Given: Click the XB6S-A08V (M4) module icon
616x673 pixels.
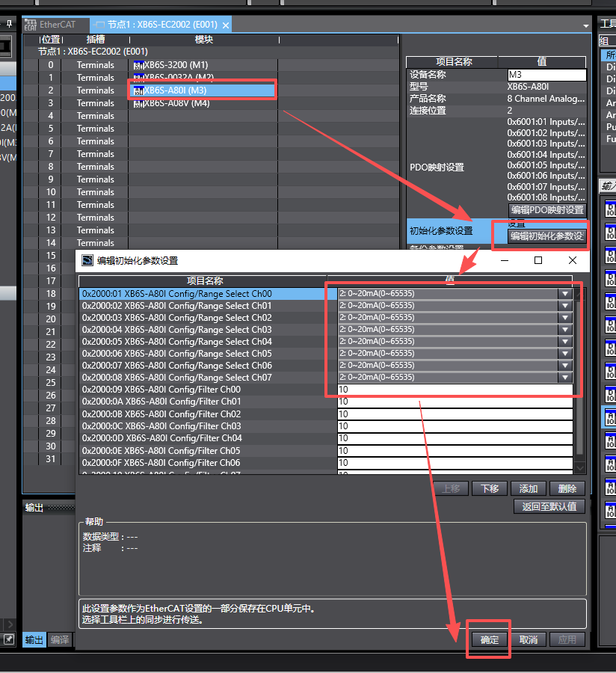Looking at the screenshot, I should (138, 104).
